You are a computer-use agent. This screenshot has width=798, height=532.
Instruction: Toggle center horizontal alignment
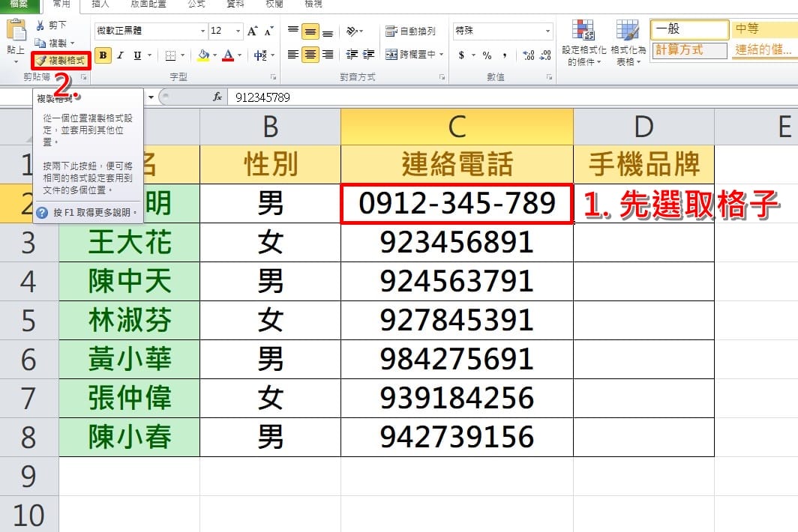[309, 55]
